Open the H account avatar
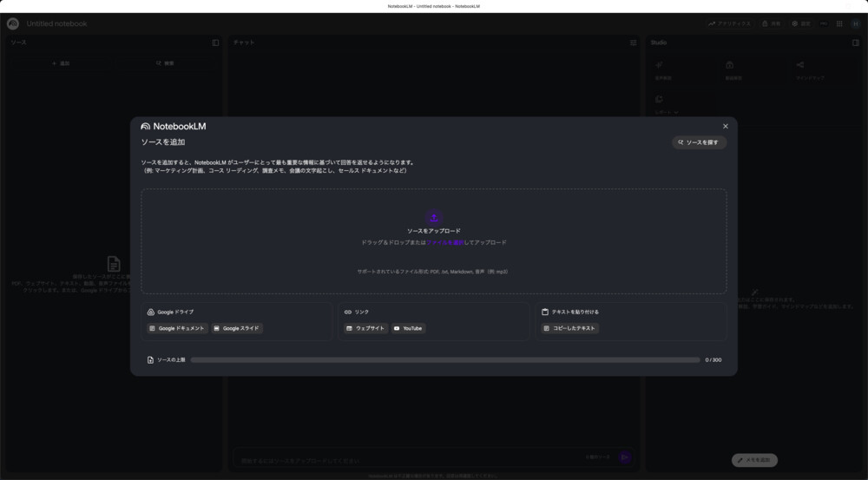 [x=855, y=23]
